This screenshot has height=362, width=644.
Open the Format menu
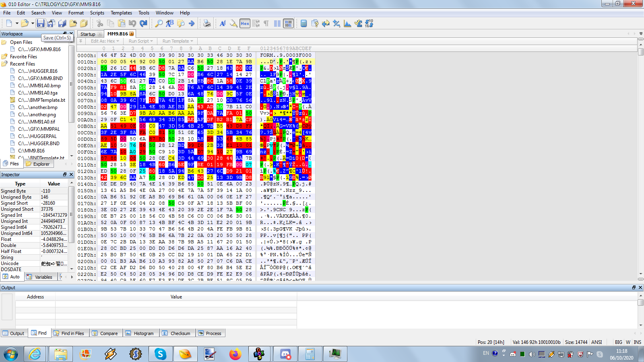pos(76,13)
